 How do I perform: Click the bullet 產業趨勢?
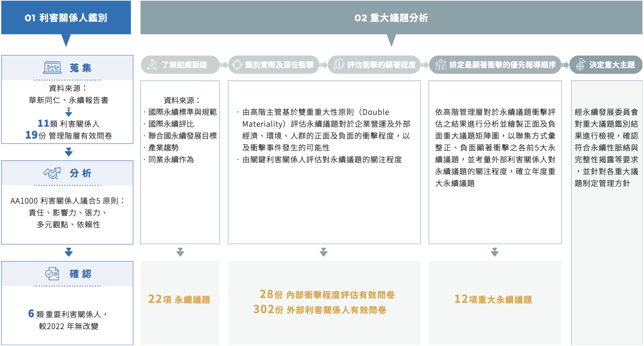tap(161, 148)
